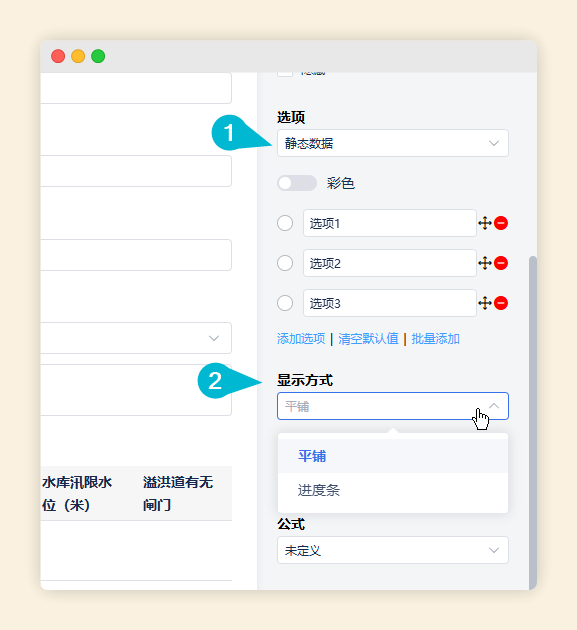577x630 pixels.
Task: Open the 静态数据 dropdown under 选项
Action: tap(393, 143)
